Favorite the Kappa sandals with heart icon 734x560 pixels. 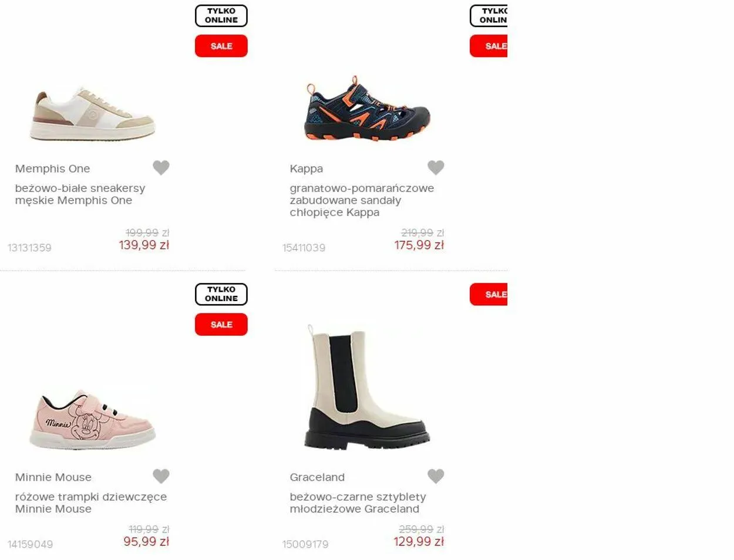point(436,168)
